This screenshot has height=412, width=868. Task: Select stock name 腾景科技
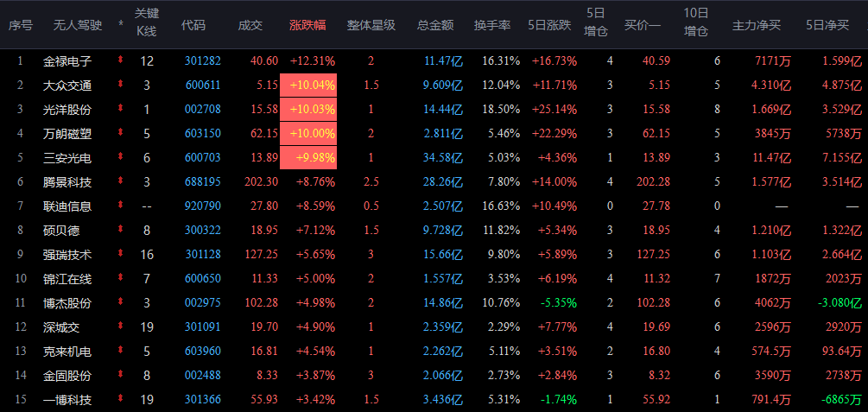67,181
